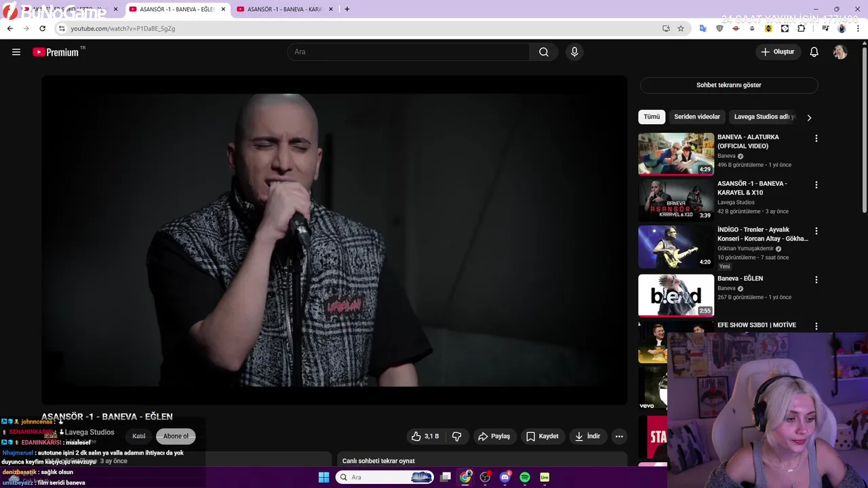The image size is (868, 488).
Task: Open the YouTube account avatar menu
Action: pos(840,52)
